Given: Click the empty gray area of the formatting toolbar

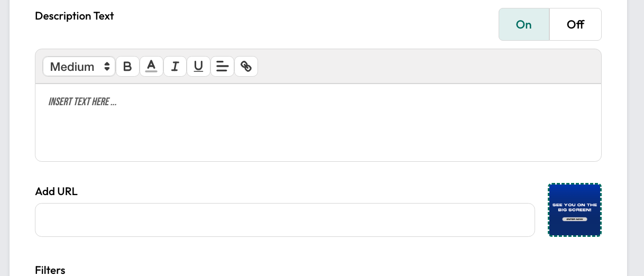Looking at the screenshot, I should point(428,67).
